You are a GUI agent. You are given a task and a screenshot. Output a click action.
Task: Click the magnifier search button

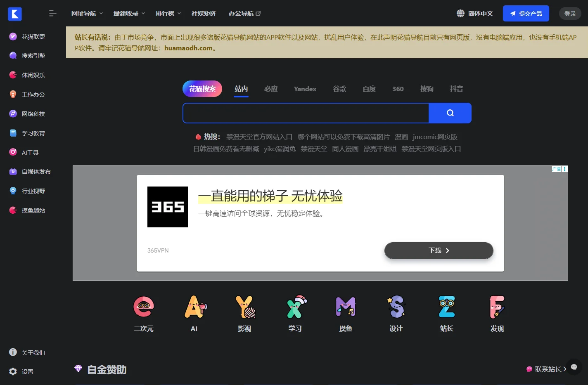point(450,113)
